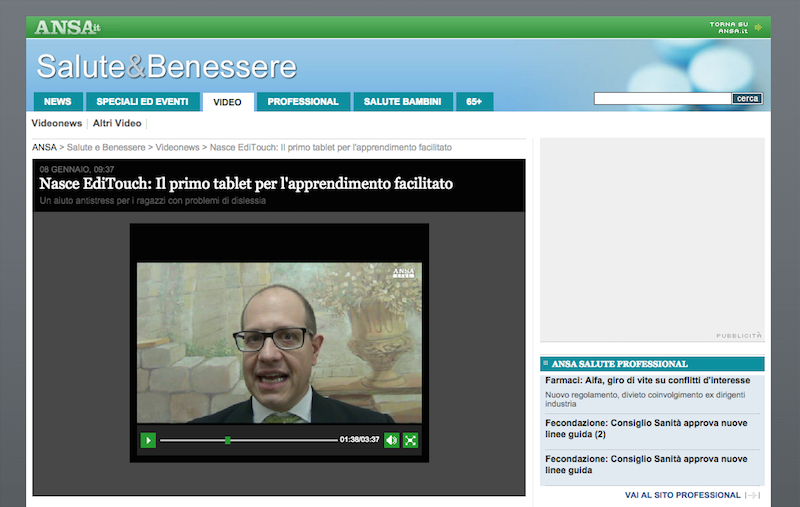The width and height of the screenshot is (800, 507).
Task: Click subtitle about ragazzi con dislessia
Action: coord(153,200)
